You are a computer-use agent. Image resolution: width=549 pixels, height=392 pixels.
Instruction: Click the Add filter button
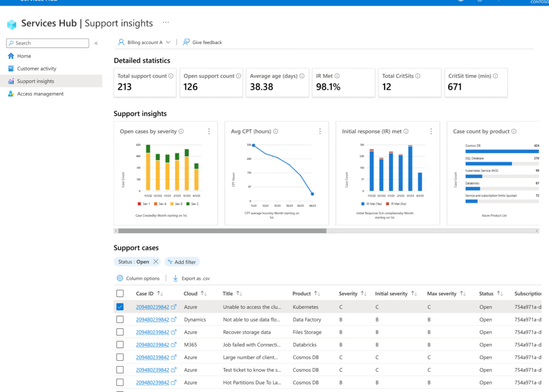click(x=182, y=262)
